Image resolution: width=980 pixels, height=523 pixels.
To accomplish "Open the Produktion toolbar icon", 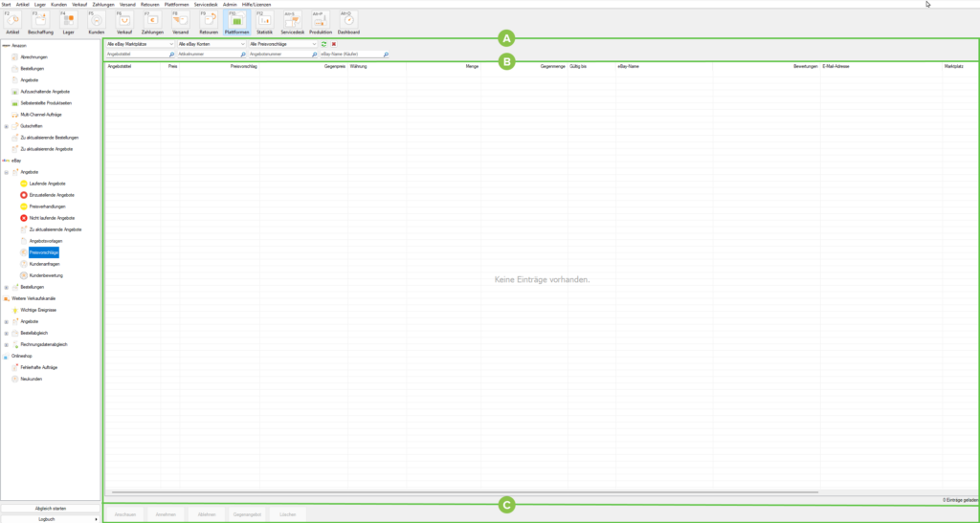I will tap(321, 23).
